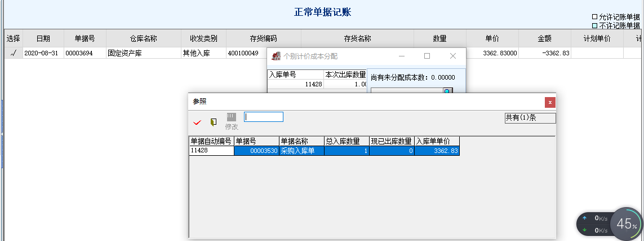Click the 收发类别 column header

[x=204, y=38]
